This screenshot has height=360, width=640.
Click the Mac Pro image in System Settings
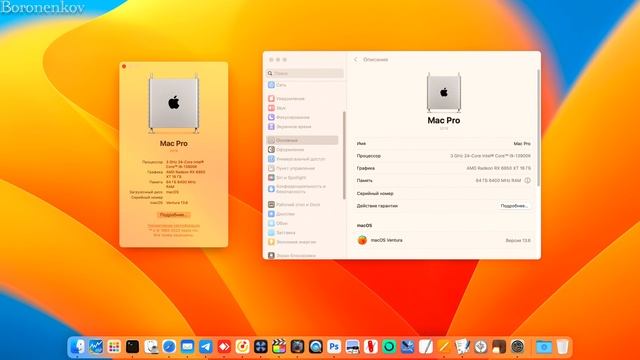444,93
